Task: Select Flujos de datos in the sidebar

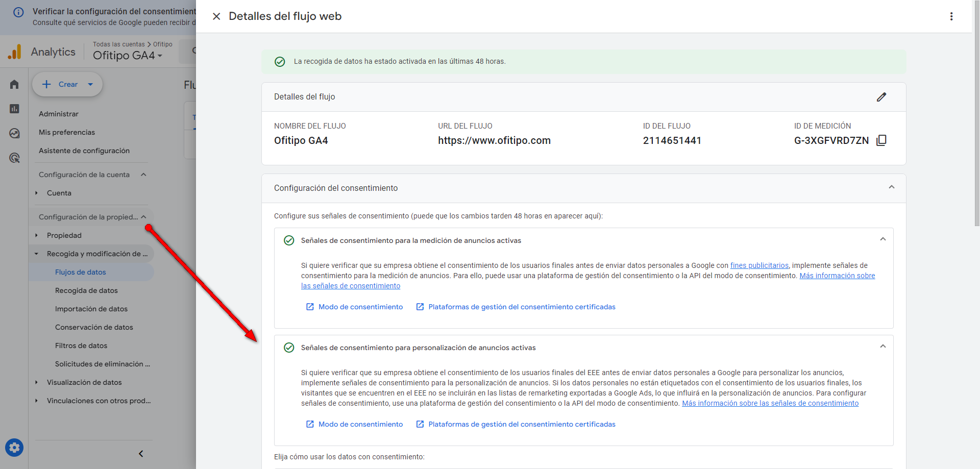Action: click(x=81, y=272)
